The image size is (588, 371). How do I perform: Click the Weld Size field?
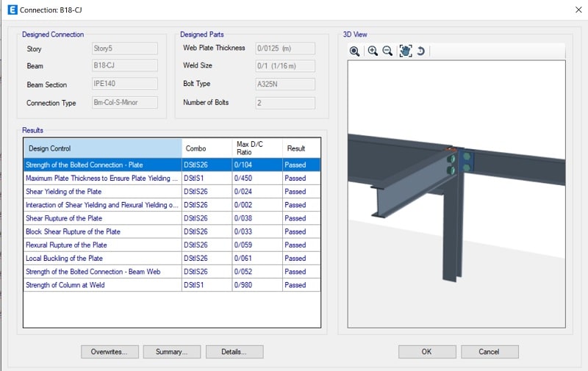point(285,66)
